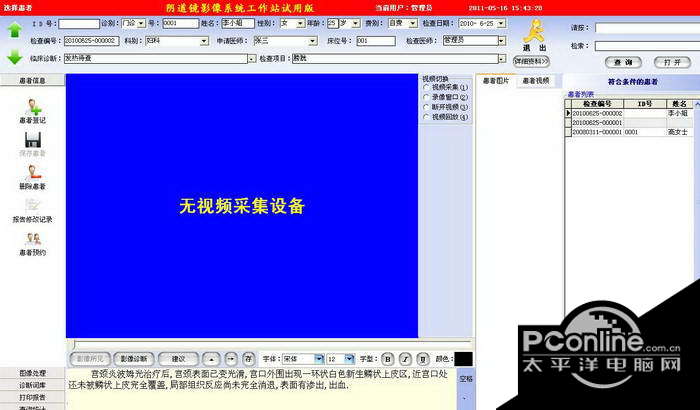Click the 检查编号 field 20100625-000002
The height and width of the screenshot is (410, 700).
click(x=92, y=41)
